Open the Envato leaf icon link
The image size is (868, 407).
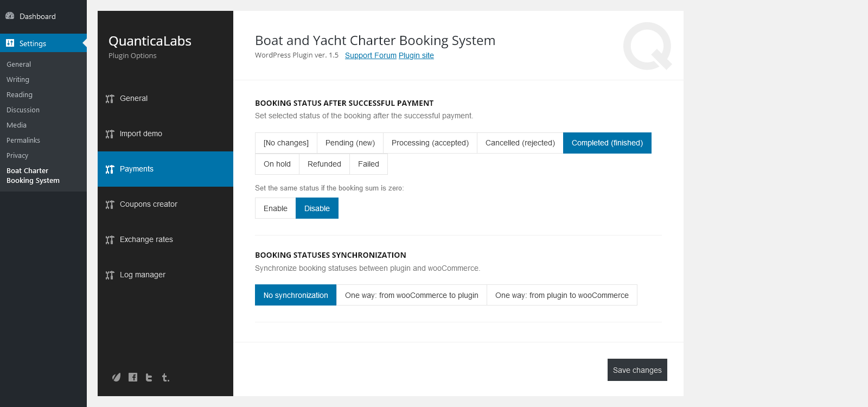point(116,377)
